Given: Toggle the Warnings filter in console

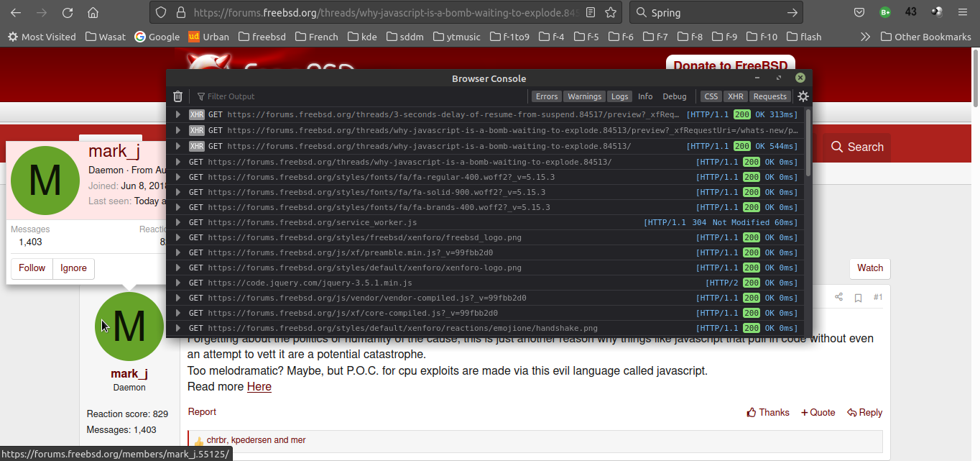Looking at the screenshot, I should tap(584, 96).
